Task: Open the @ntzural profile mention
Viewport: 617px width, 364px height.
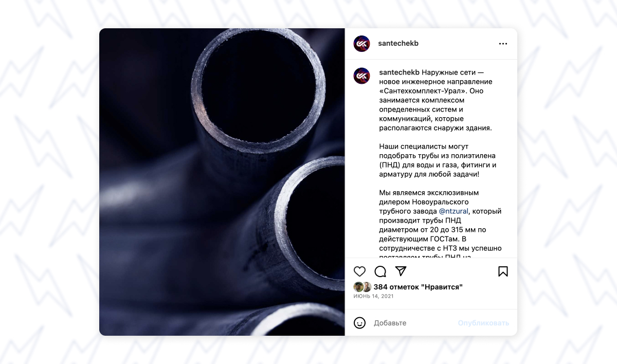Action: coord(453,211)
